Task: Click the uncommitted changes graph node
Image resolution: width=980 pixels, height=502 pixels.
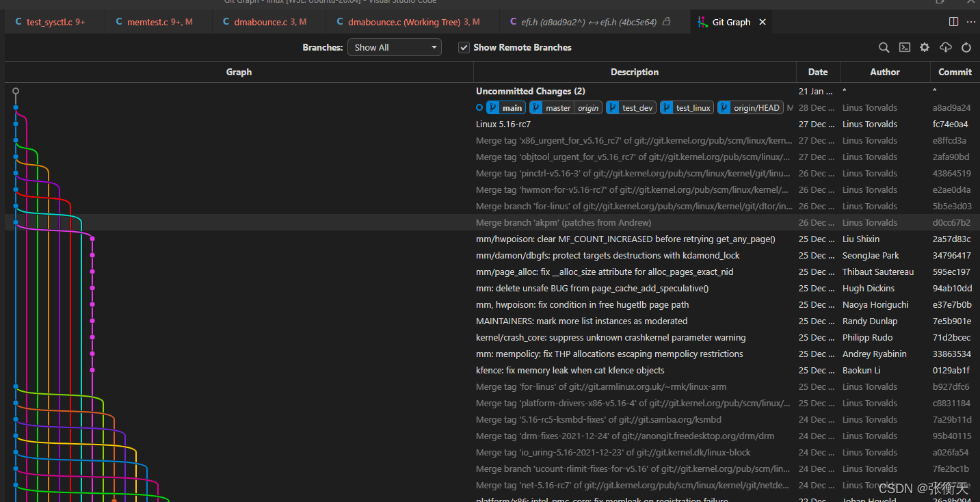Action: coord(16,91)
